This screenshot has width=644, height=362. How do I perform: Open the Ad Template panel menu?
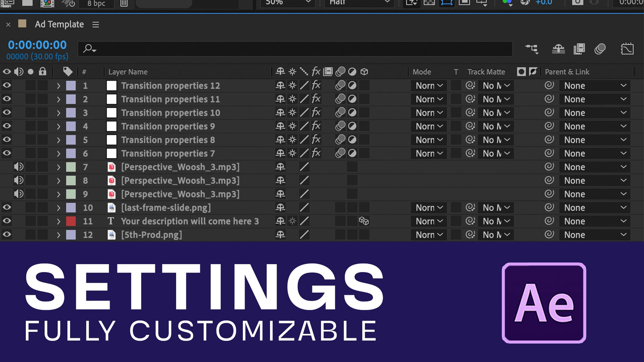tap(95, 24)
